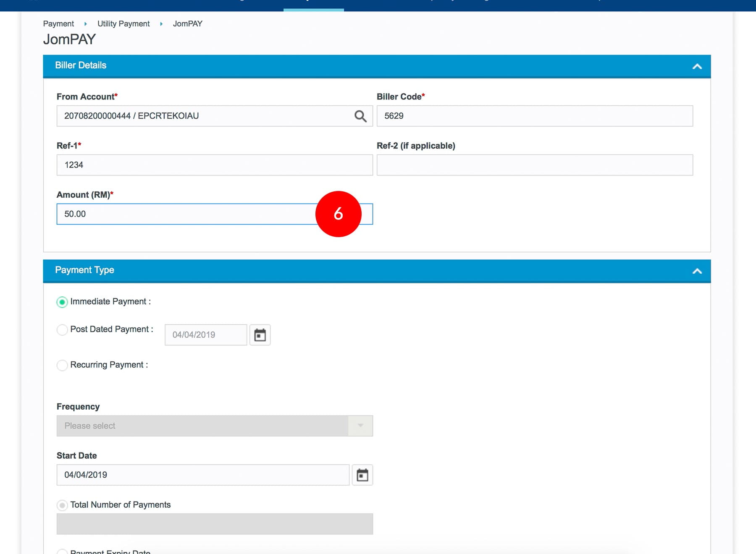This screenshot has height=554, width=756.
Task: Select the Immediate Payment radio option
Action: pos(62,302)
